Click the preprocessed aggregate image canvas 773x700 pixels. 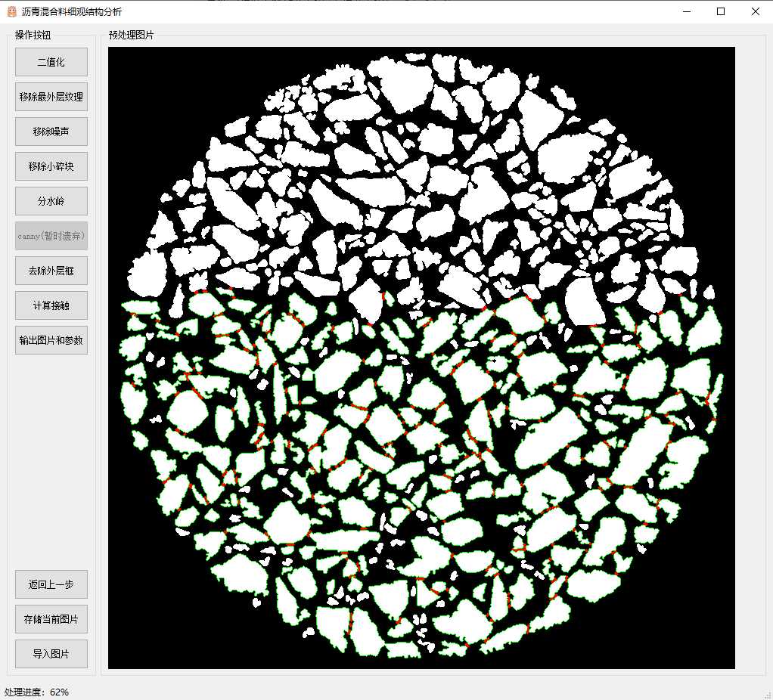421,358
